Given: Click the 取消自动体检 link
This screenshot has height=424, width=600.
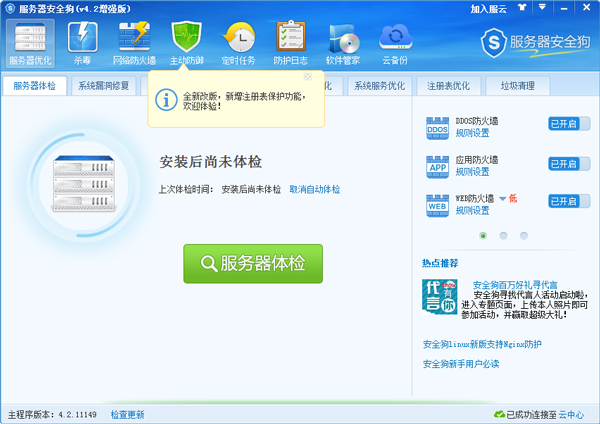Looking at the screenshot, I should tap(314, 189).
